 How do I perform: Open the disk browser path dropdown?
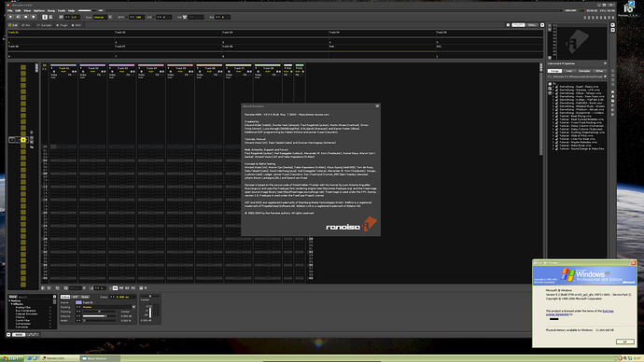tap(605, 77)
